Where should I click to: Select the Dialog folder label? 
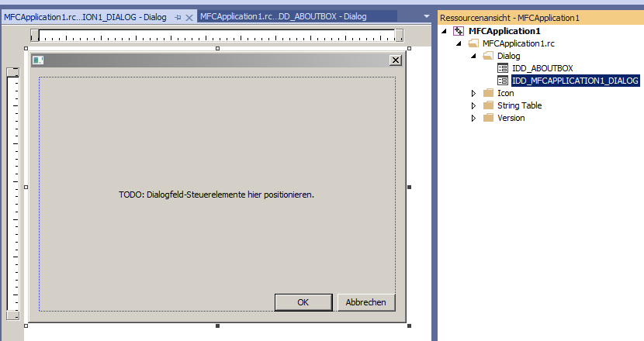pos(508,56)
